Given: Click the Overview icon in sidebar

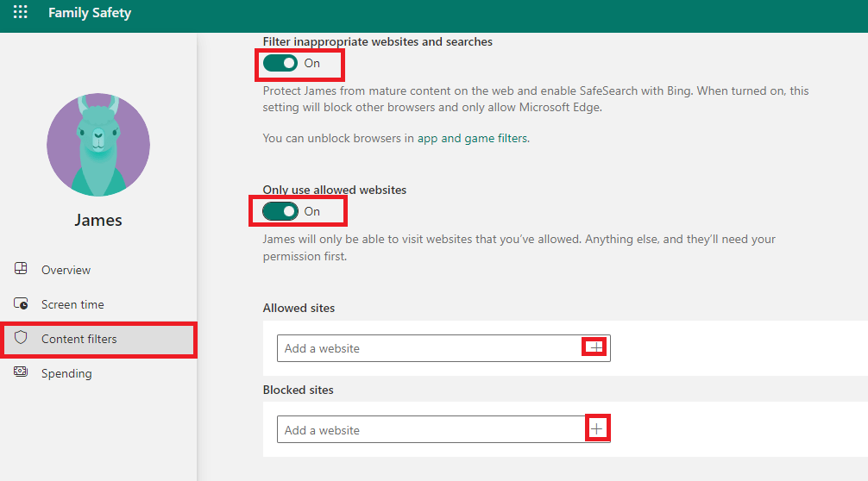Looking at the screenshot, I should tap(22, 269).
